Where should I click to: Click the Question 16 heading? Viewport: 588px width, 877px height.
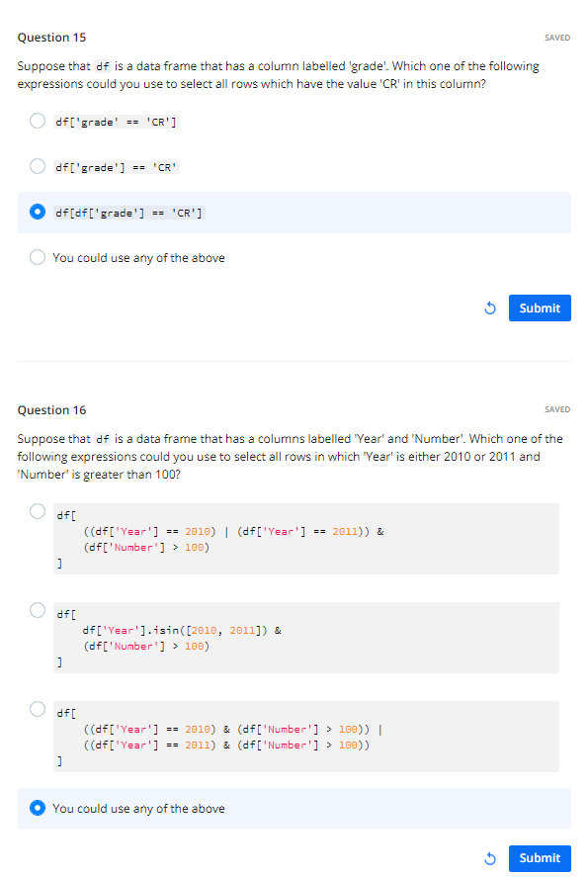pyautogui.click(x=51, y=410)
